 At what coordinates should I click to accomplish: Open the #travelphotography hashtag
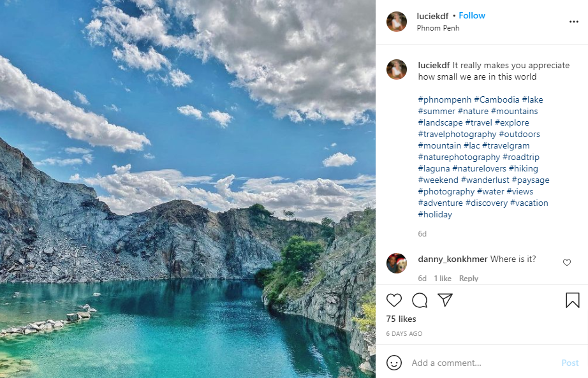tap(457, 134)
